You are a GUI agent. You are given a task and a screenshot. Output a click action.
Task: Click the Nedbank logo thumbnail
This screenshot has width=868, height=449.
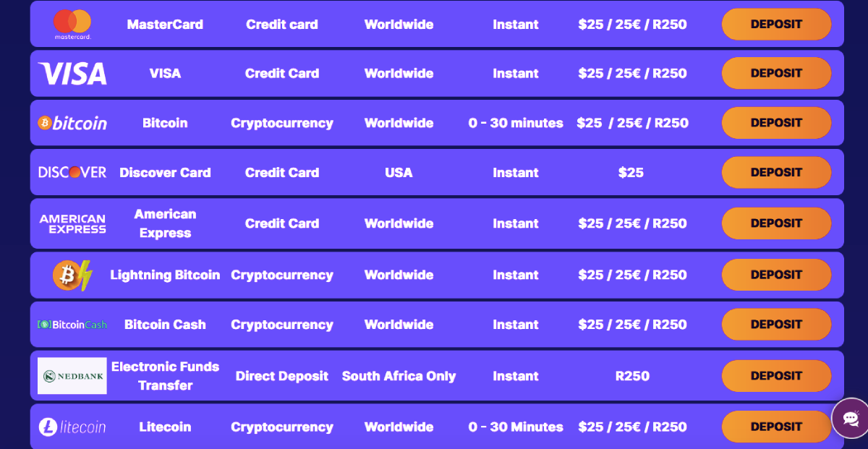click(72, 376)
